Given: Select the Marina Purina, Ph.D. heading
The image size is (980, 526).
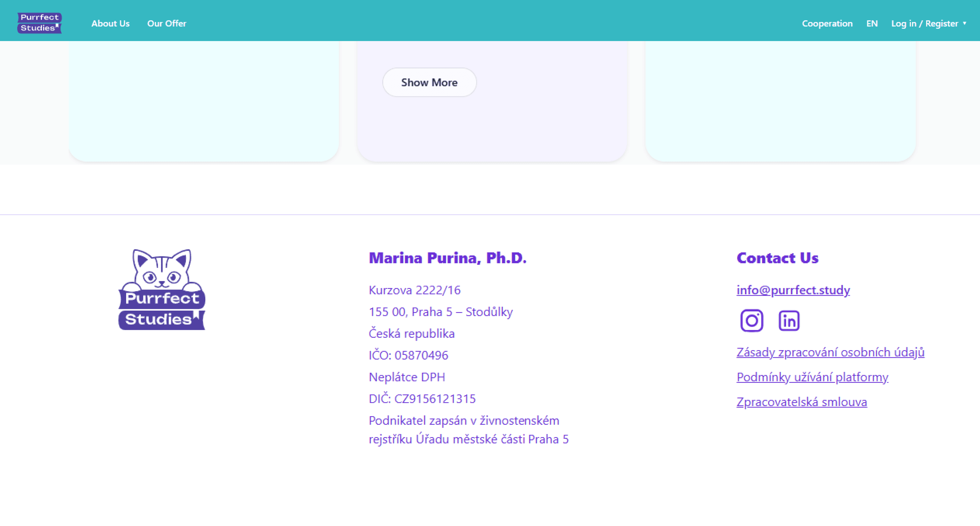Looking at the screenshot, I should pyautogui.click(x=448, y=258).
